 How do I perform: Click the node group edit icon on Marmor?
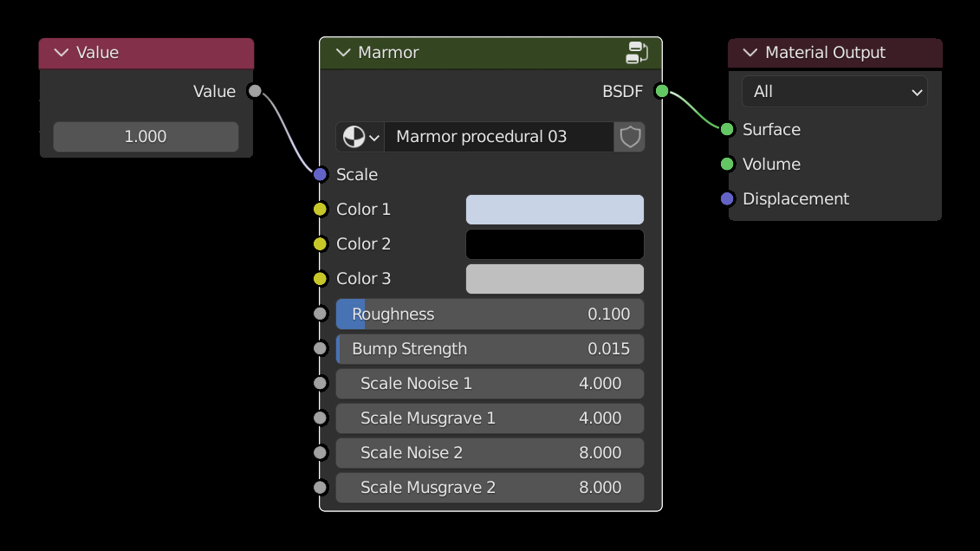tap(637, 53)
